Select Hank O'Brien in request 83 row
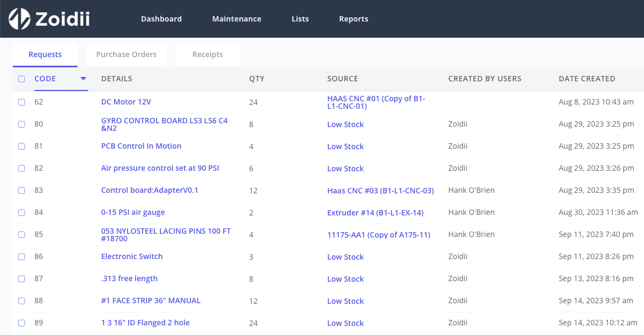The height and width of the screenshot is (335, 644). [x=471, y=190]
